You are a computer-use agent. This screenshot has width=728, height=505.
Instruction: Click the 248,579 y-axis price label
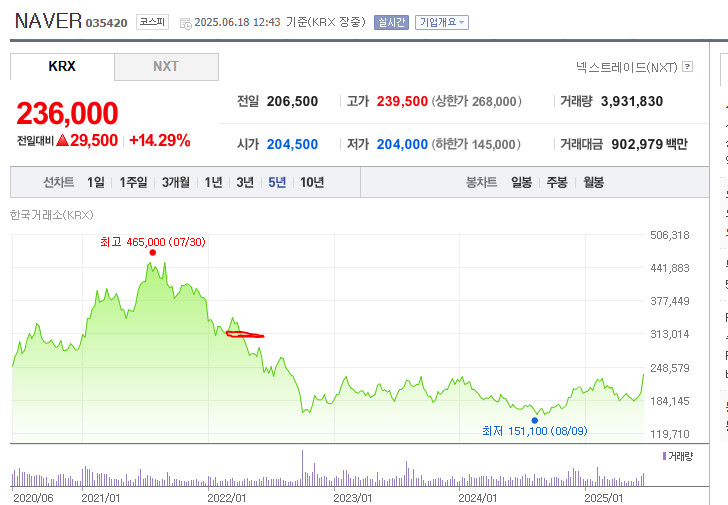pyautogui.click(x=670, y=368)
